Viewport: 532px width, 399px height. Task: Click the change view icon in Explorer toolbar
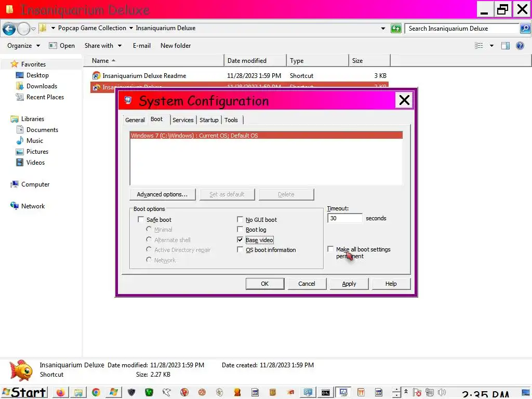tap(478, 46)
